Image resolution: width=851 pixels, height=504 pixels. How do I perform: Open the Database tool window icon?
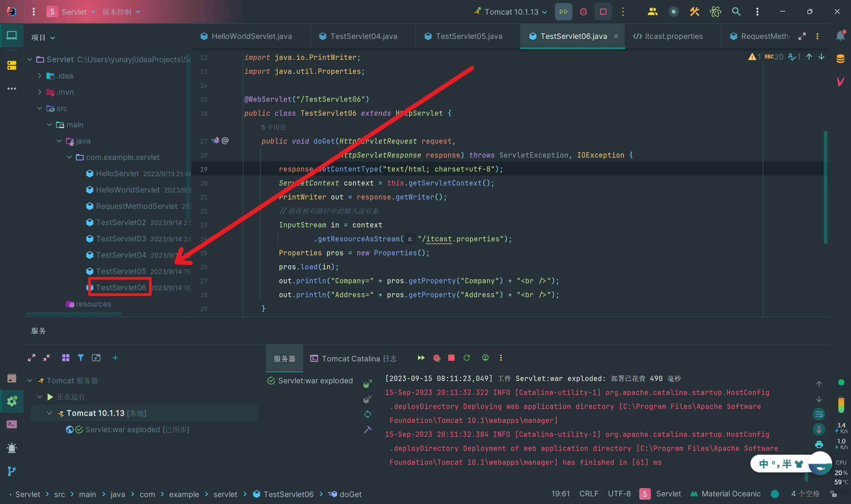point(840,59)
